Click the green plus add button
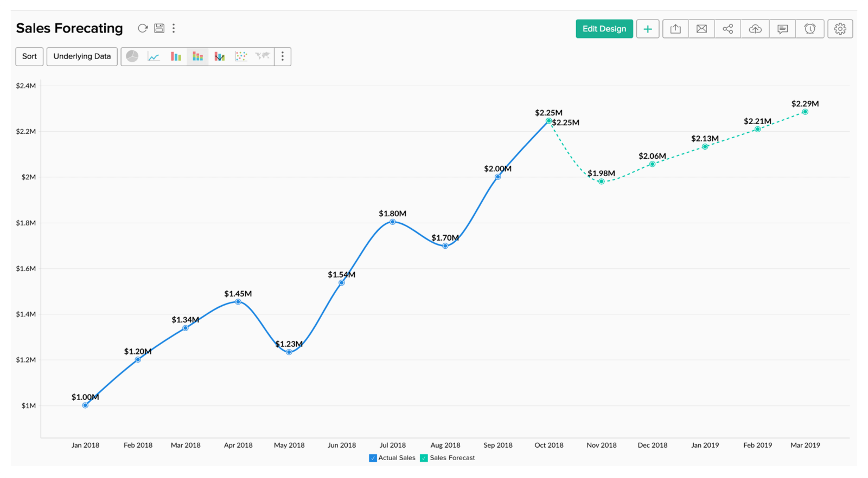 point(648,29)
